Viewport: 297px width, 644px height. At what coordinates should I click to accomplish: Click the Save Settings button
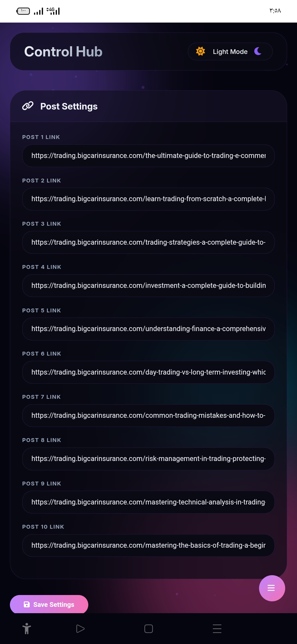[49, 604]
